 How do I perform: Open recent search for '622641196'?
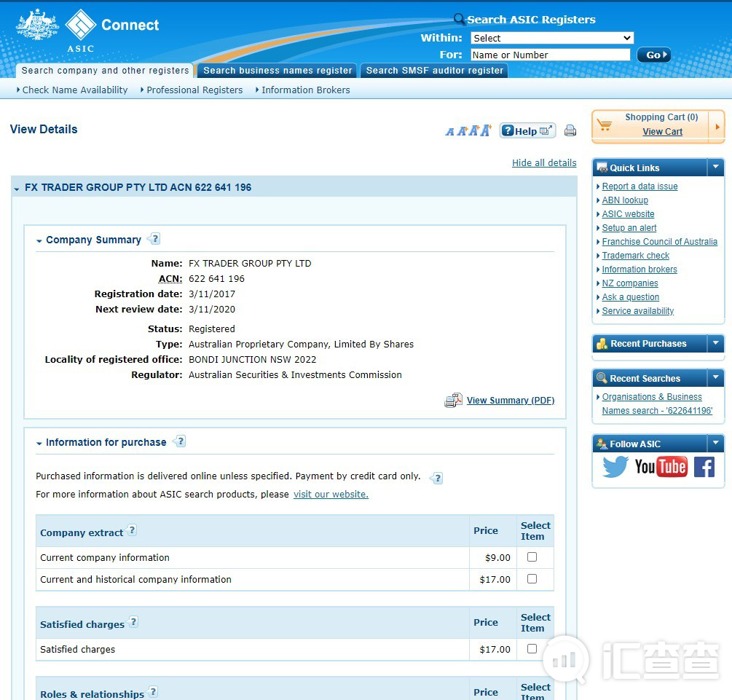click(x=657, y=404)
